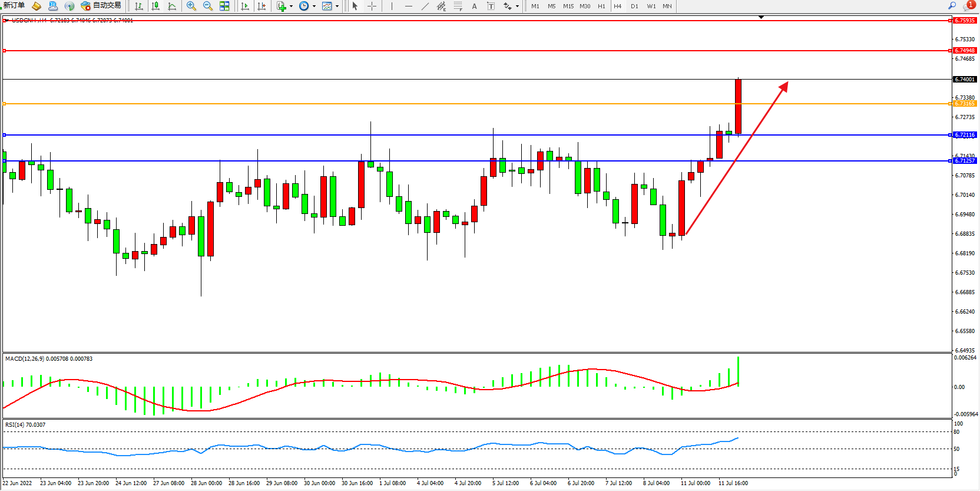Click the 新订单 new order button
The width and height of the screenshot is (980, 491).
click(x=14, y=5)
